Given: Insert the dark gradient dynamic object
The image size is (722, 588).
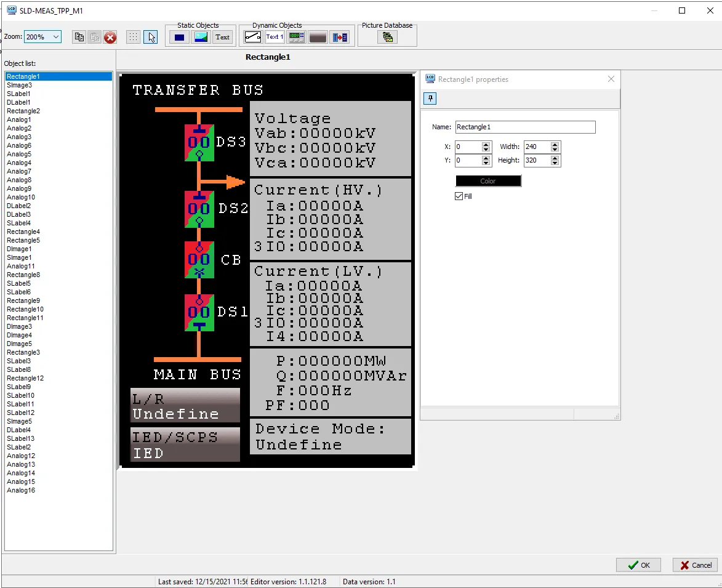Looking at the screenshot, I should tap(318, 38).
